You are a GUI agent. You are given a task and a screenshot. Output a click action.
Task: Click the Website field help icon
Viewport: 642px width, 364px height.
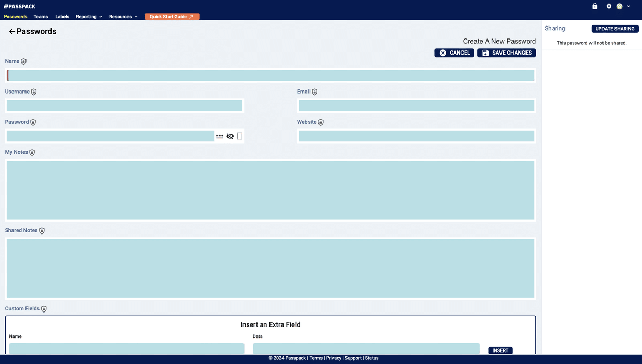[x=320, y=122]
